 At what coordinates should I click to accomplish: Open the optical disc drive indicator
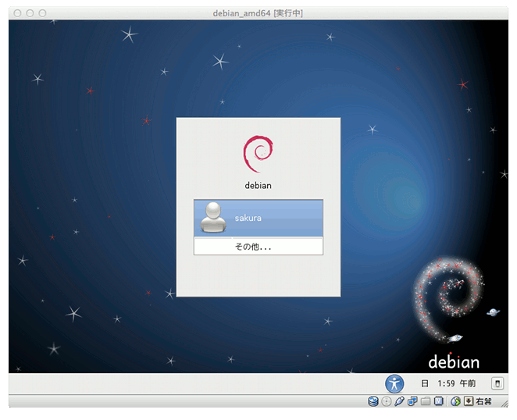tap(387, 401)
